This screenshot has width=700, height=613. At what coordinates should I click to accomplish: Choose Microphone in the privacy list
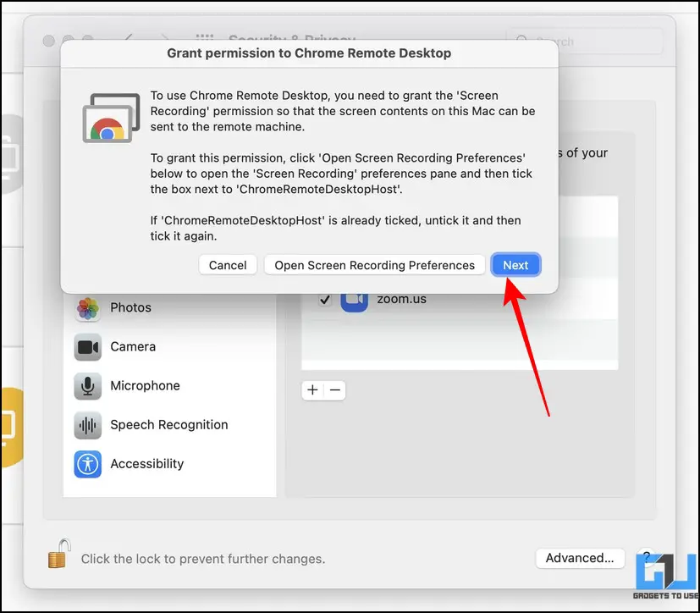[x=169, y=386]
